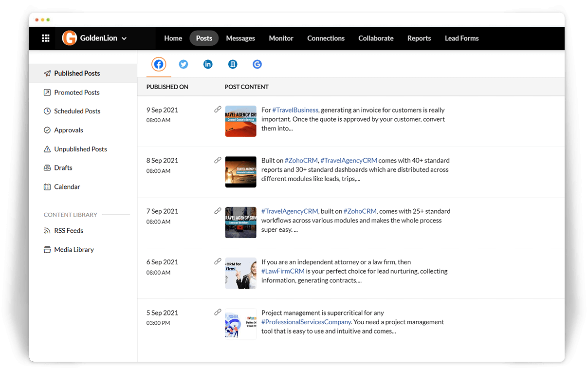Open the Messages tab
588x370 pixels.
[240, 38]
